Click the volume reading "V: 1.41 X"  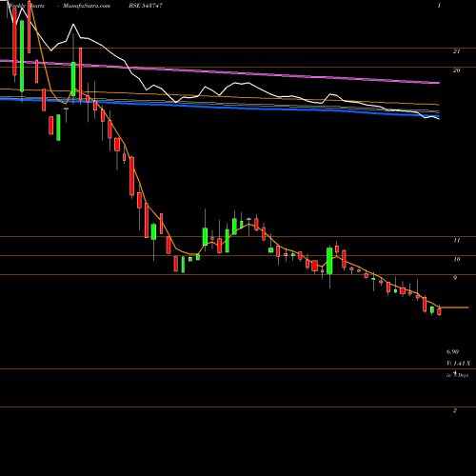pyautogui.click(x=459, y=364)
